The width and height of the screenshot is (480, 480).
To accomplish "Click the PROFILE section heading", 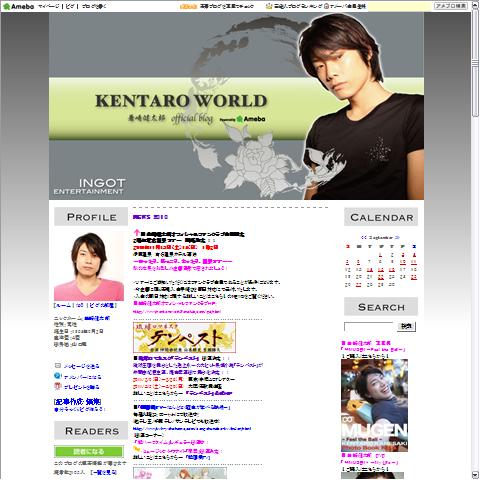I will point(91,217).
